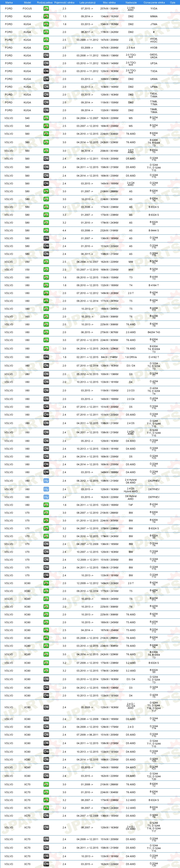
Task: Click the 270kW / 367KM power cell
Action: pos(109,332)
